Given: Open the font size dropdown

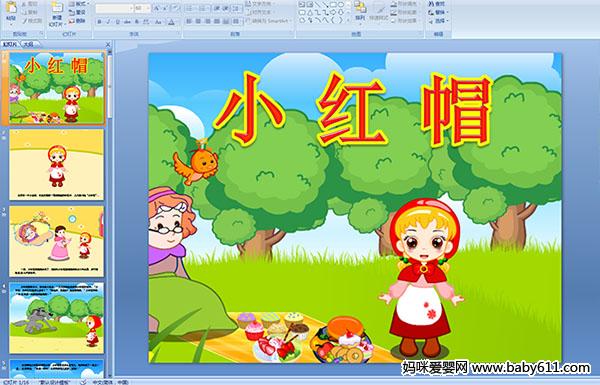Looking at the screenshot, I should tap(142, 8).
